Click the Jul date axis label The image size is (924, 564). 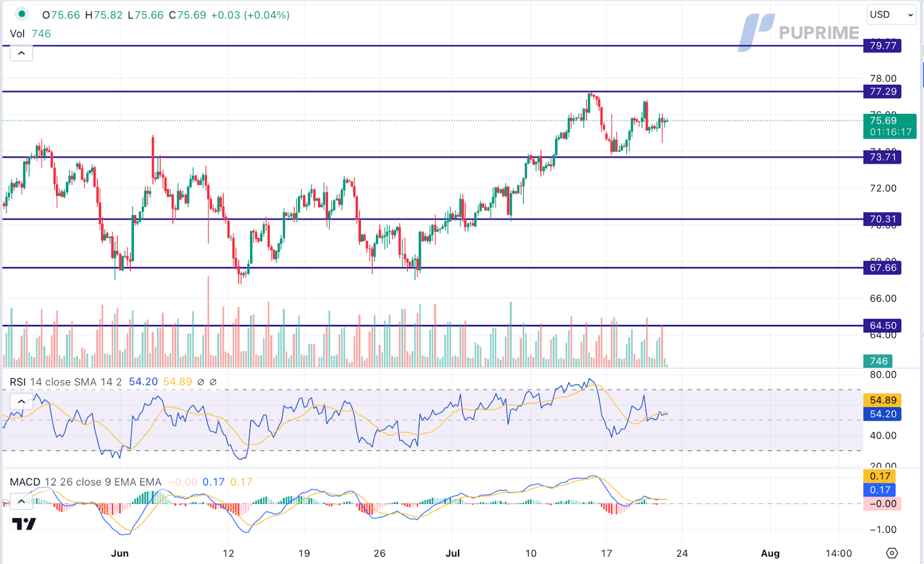(x=453, y=553)
